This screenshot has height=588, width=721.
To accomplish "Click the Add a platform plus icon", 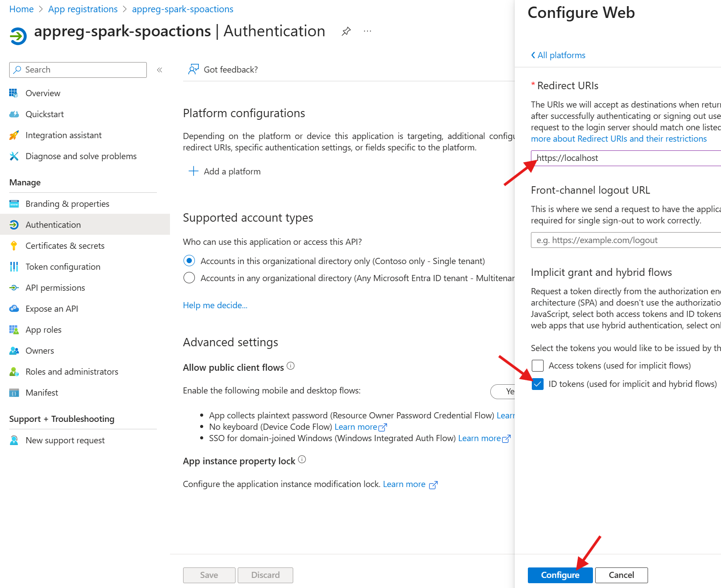I will (193, 171).
